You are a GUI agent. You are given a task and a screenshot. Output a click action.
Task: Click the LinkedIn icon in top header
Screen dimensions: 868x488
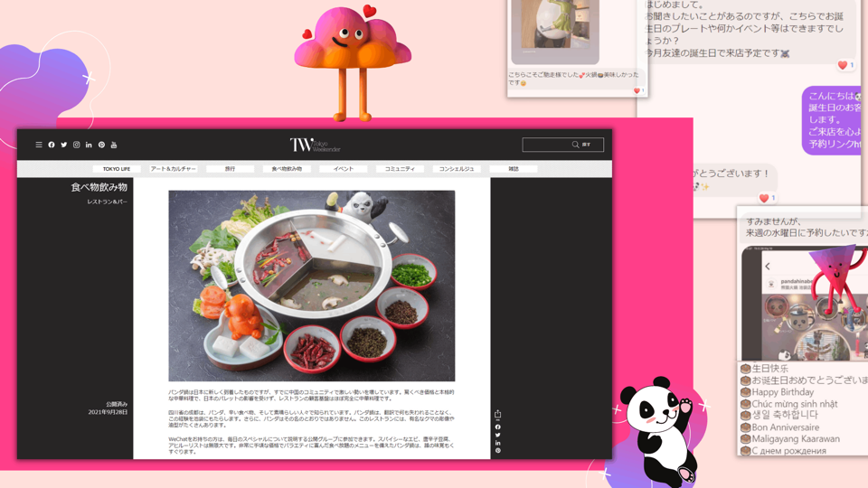pos(89,145)
